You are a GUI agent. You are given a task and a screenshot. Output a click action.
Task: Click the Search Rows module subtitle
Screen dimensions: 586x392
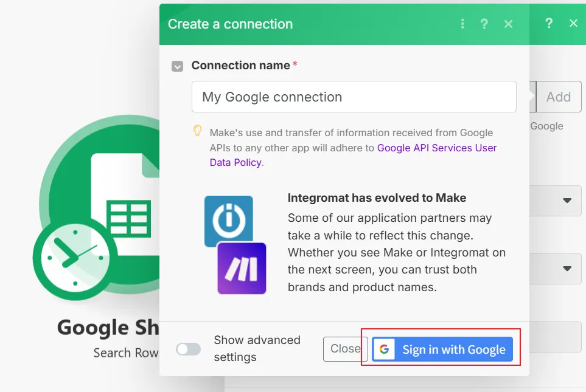pyautogui.click(x=126, y=352)
